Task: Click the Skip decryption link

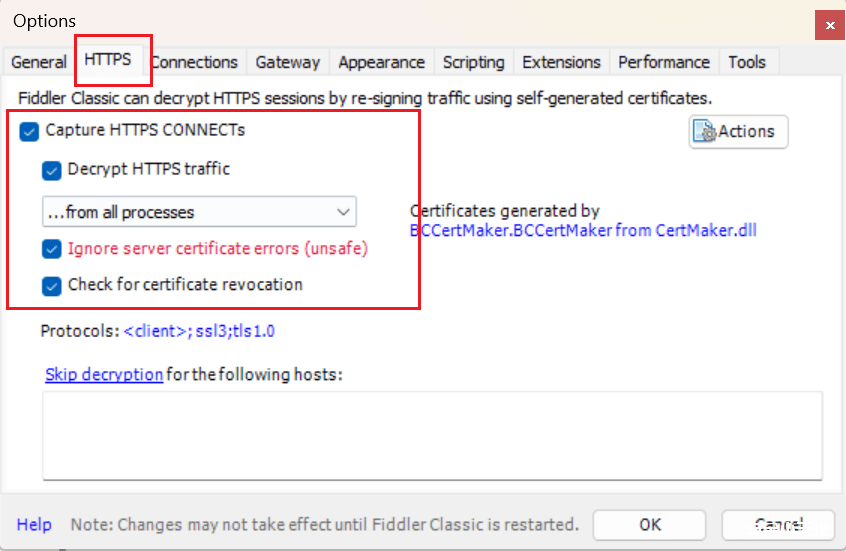Action: coord(104,375)
